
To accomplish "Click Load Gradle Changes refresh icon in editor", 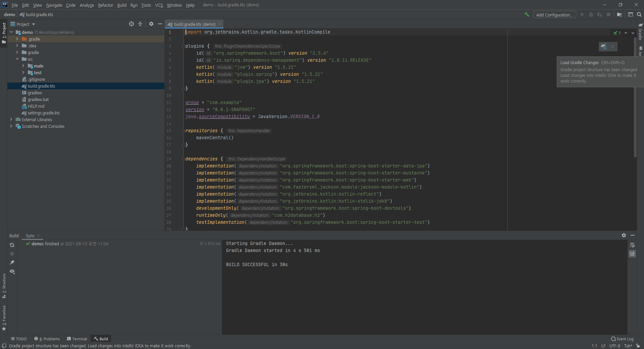I will coord(603,46).
